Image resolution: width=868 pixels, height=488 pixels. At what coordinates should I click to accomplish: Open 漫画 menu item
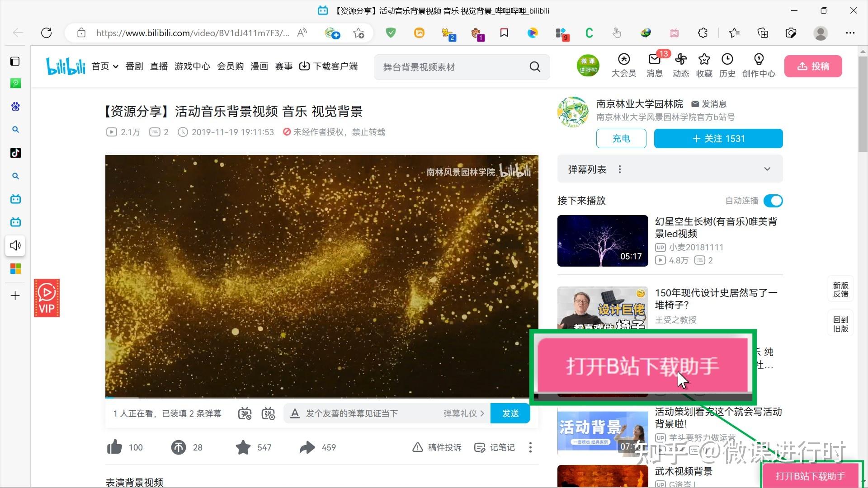point(259,66)
